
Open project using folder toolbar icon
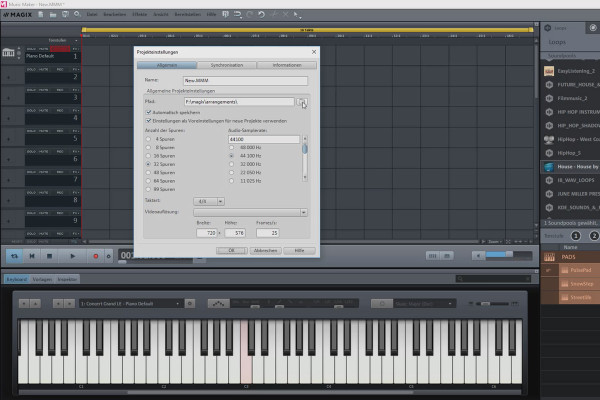53,15
